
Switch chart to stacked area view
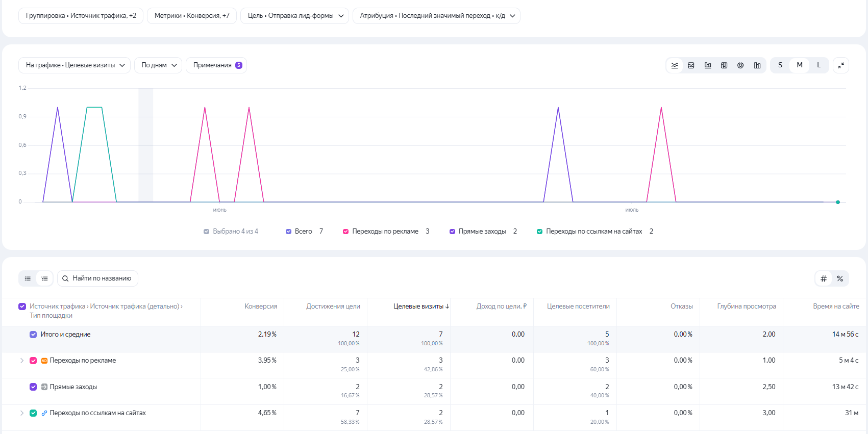[691, 65]
